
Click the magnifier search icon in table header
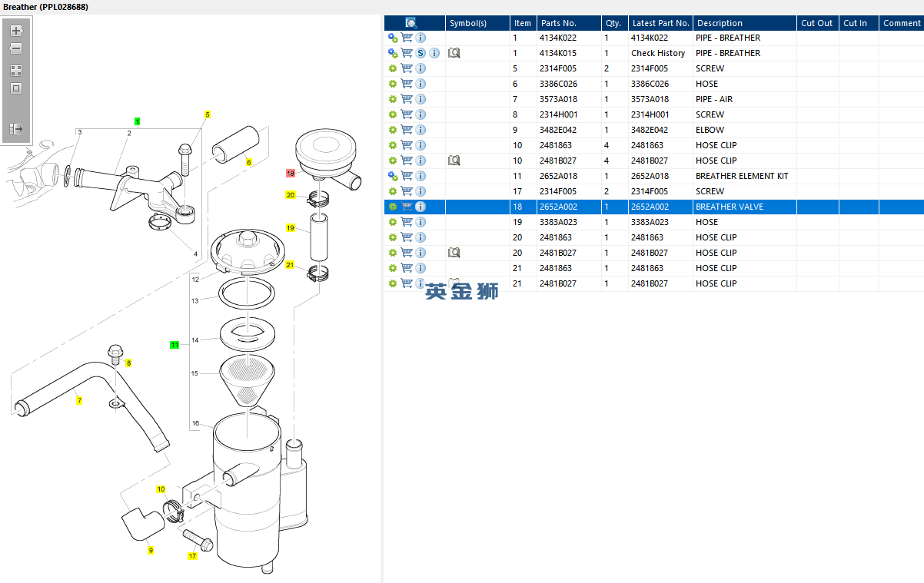[x=411, y=23]
